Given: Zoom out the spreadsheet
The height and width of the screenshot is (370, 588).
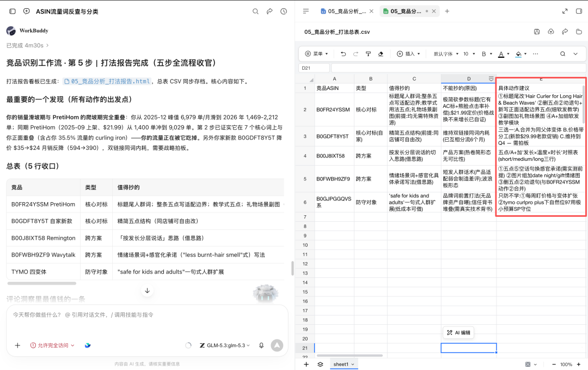Looking at the screenshot, I should (554, 365).
